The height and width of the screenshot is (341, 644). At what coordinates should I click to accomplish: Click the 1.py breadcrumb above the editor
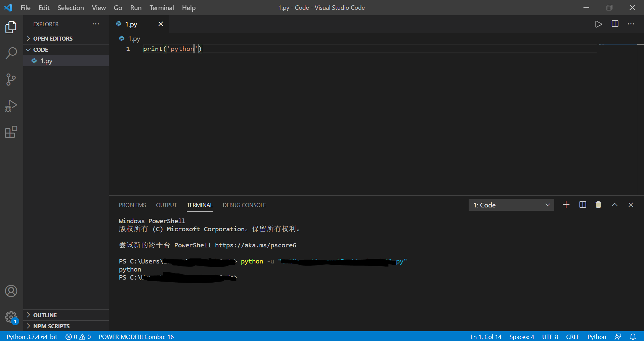(x=130, y=39)
